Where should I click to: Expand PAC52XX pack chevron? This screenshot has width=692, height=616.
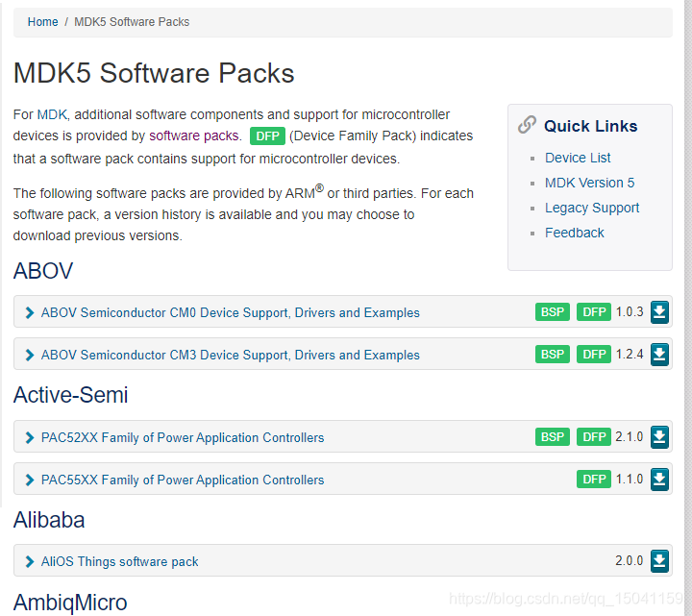30,437
